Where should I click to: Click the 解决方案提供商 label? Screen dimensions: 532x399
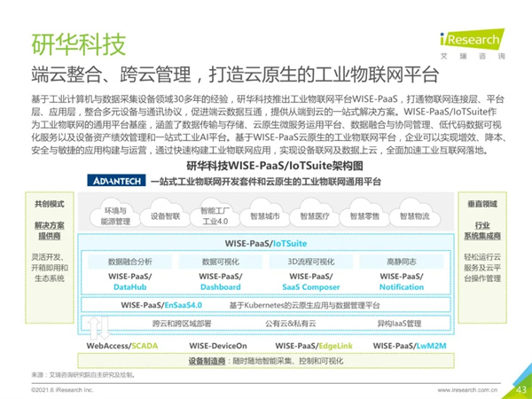49,231
